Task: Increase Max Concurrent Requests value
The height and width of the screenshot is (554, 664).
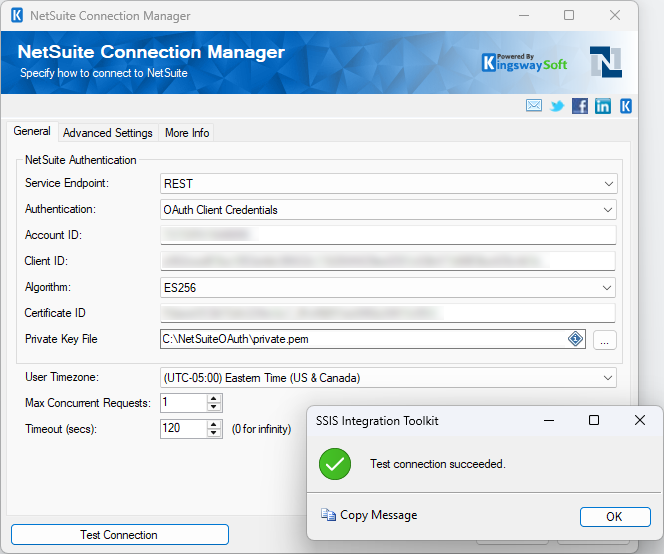Action: 214,399
